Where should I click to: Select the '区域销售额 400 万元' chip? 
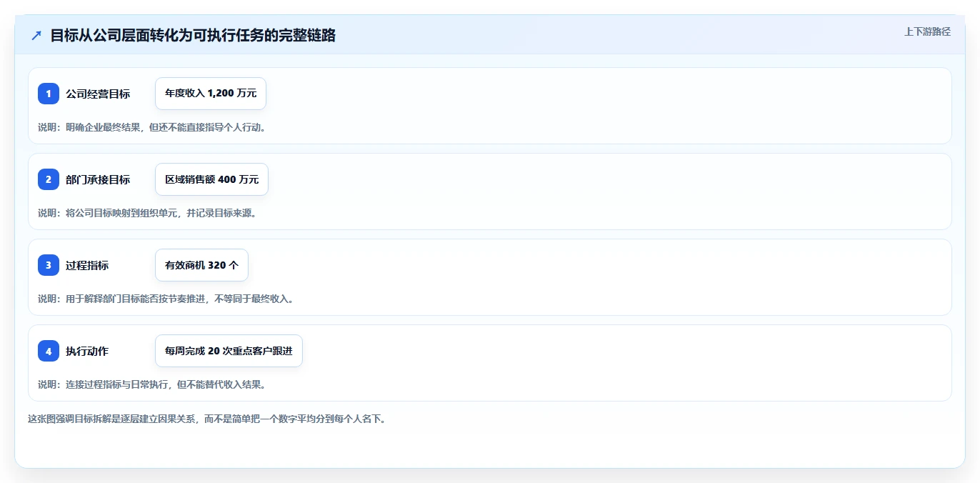211,179
